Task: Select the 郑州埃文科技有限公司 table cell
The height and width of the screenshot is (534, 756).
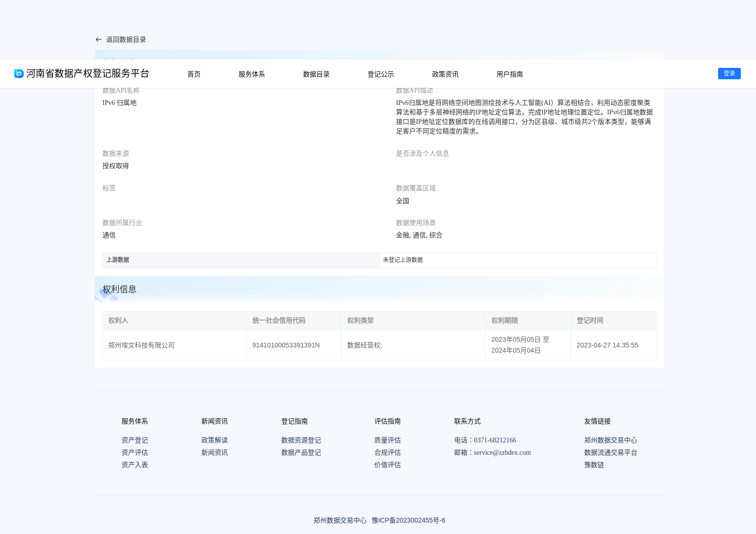Action: point(175,345)
